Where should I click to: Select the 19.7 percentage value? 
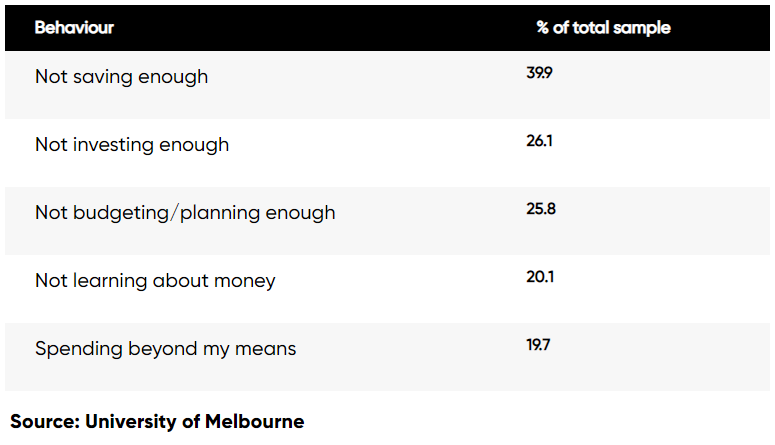point(539,345)
